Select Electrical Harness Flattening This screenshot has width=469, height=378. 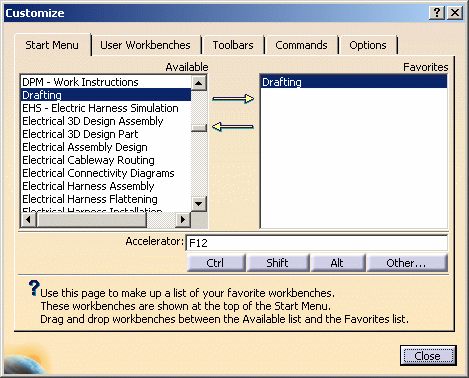106,199
